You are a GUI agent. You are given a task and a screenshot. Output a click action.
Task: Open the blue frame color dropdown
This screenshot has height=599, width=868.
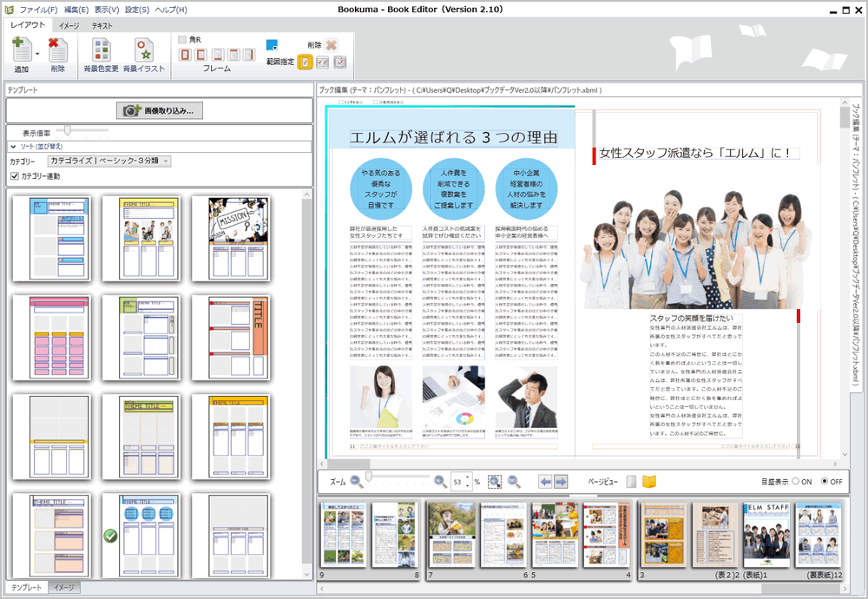273,45
